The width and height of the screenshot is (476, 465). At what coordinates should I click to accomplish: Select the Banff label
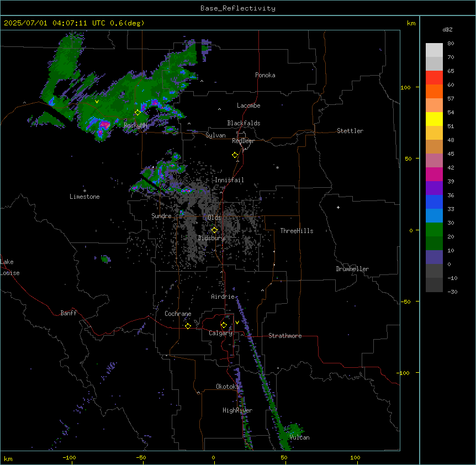point(68,313)
